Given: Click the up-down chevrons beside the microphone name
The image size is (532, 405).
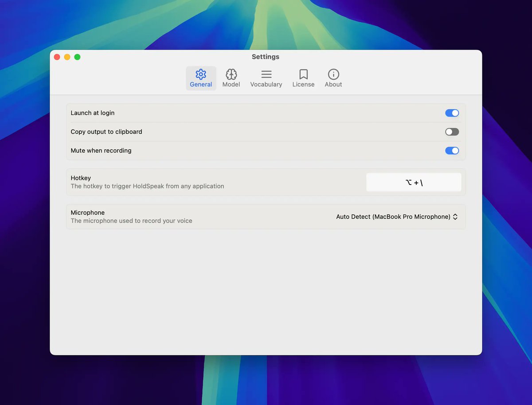Looking at the screenshot, I should click(455, 217).
